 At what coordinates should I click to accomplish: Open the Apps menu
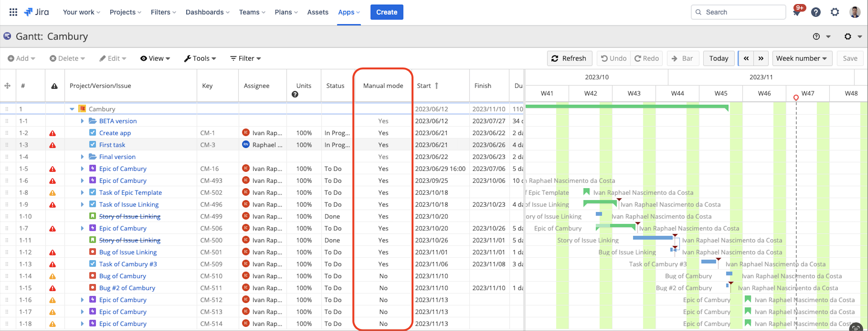(x=348, y=12)
